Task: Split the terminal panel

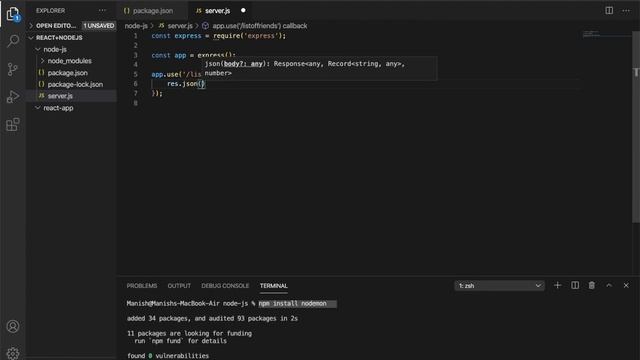Action: (x=575, y=285)
